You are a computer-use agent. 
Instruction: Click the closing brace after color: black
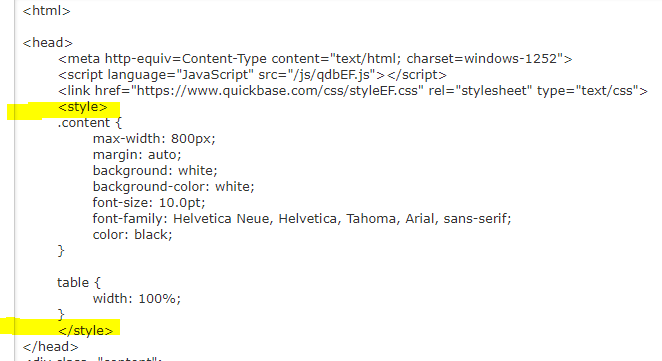61,251
